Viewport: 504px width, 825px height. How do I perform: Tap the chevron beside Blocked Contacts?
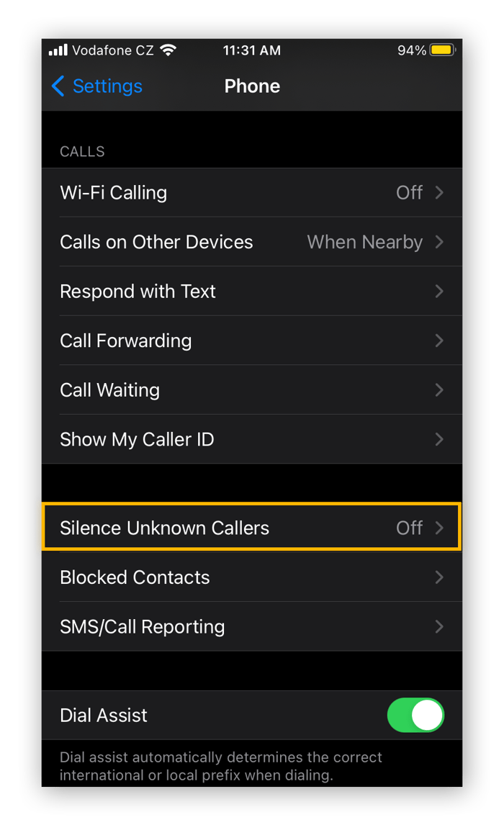point(440,577)
